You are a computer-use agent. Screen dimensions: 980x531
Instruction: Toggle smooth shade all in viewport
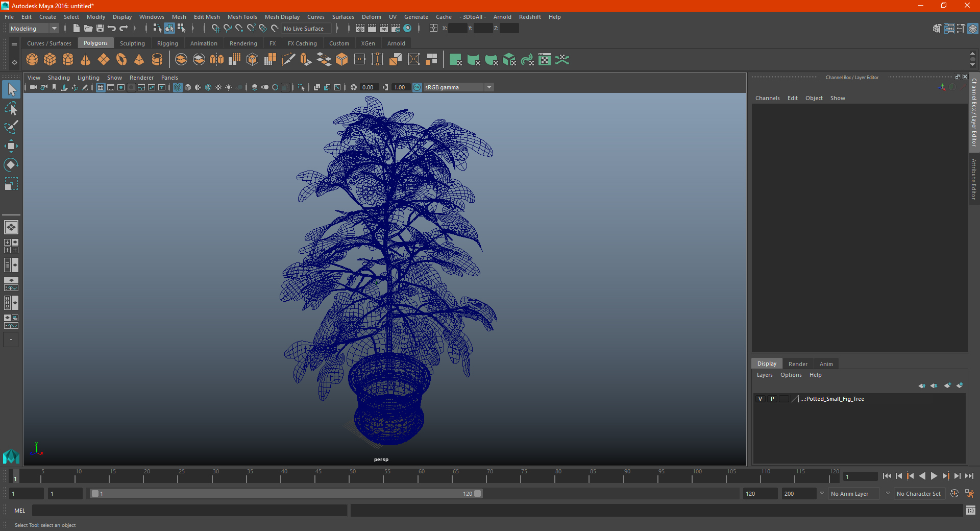(x=188, y=87)
